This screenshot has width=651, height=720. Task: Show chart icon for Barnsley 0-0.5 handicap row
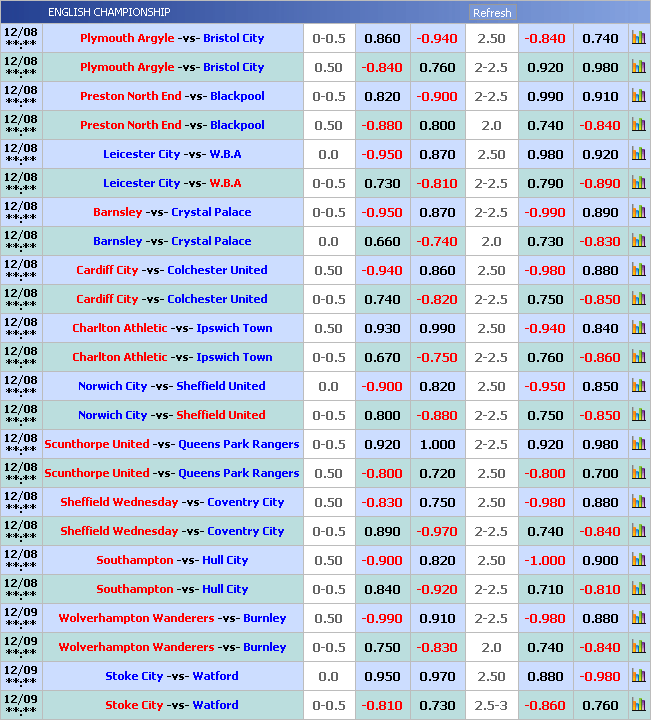[x=639, y=212]
